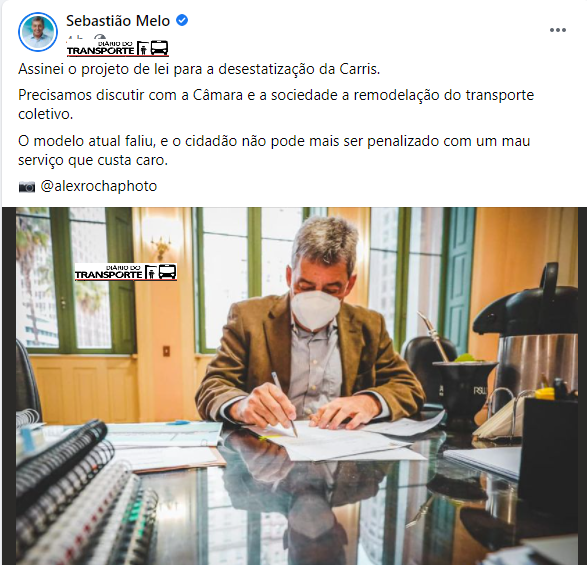Click the bus icon in the top watermark

[x=159, y=48]
